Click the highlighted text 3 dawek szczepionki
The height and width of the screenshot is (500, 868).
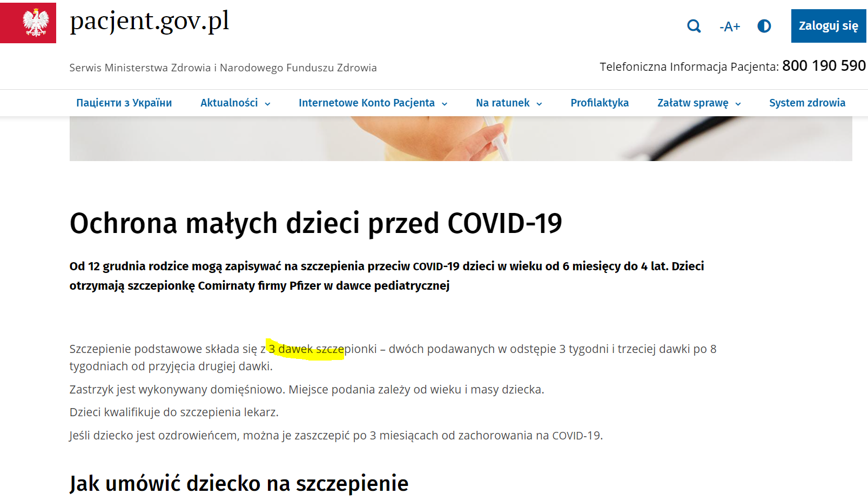click(322, 349)
